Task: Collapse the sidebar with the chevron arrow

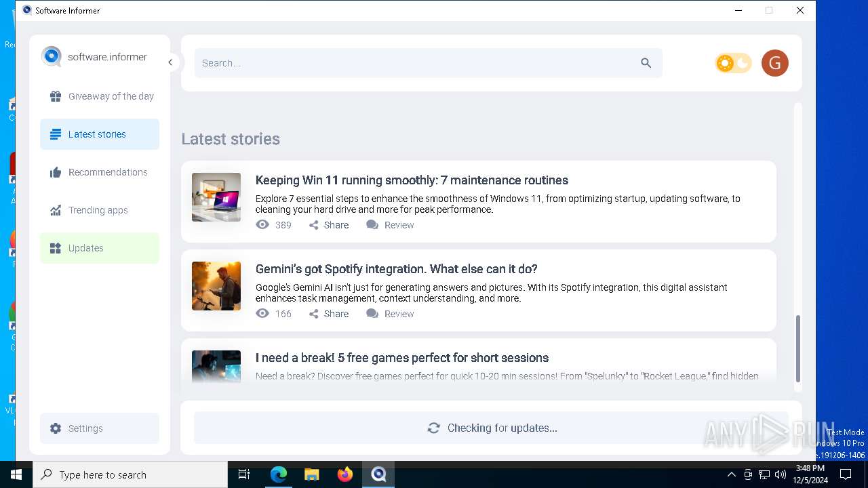Action: point(170,62)
